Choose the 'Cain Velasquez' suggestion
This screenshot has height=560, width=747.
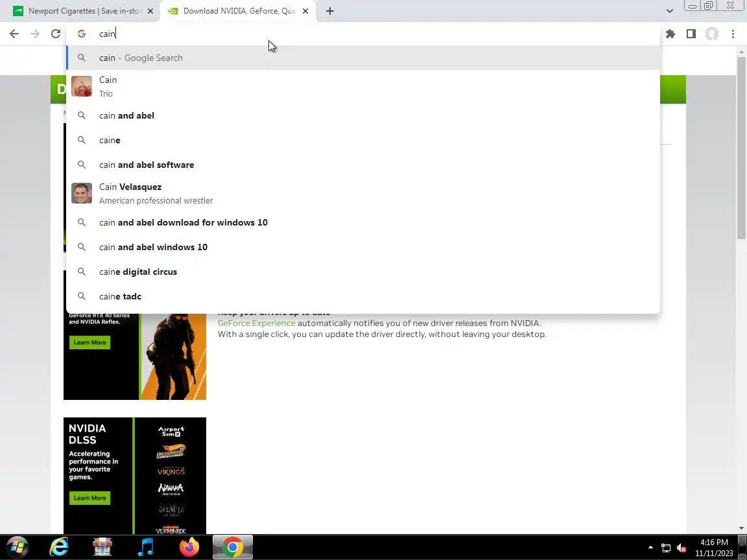click(363, 193)
